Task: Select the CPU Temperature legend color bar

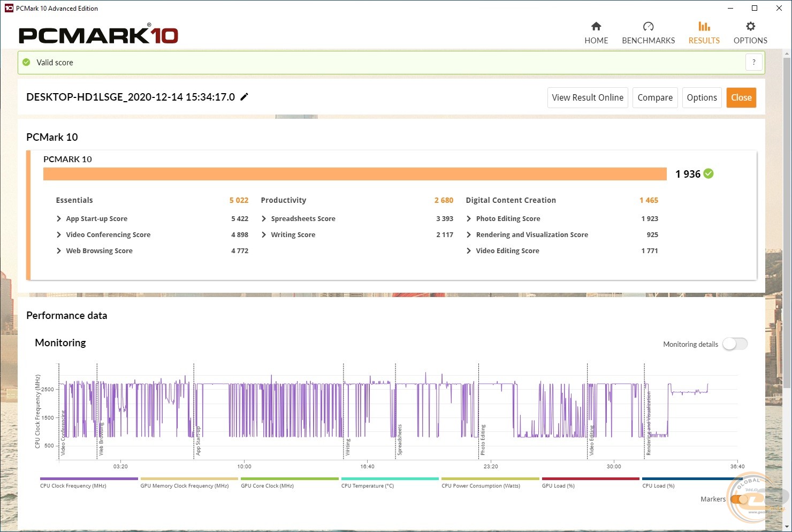Action: [390, 479]
